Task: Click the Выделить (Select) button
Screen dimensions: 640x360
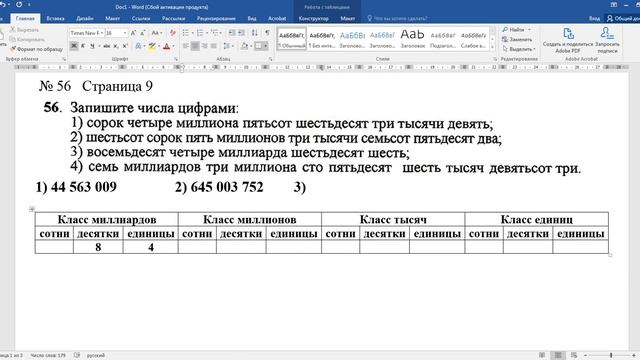Action: pyautogui.click(x=518, y=49)
